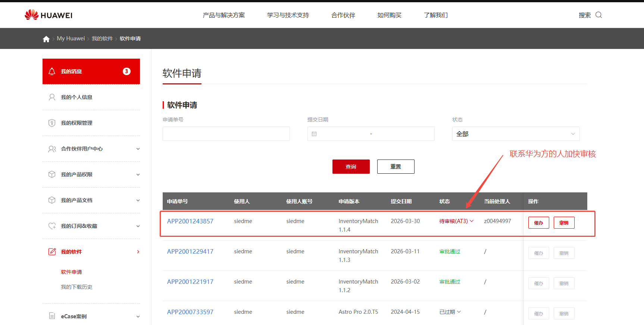
Task: Open 合作伙伴 menu
Action: point(343,15)
